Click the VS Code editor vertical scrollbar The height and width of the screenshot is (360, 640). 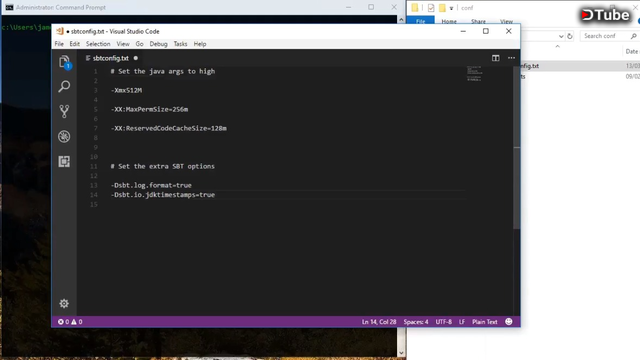[x=516, y=147]
